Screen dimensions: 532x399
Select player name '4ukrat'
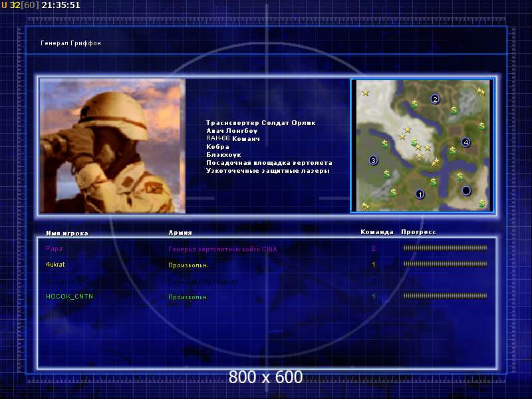pos(55,264)
